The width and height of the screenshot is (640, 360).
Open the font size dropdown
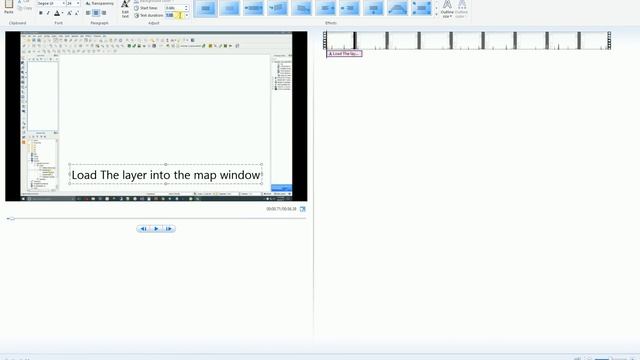click(78, 3)
